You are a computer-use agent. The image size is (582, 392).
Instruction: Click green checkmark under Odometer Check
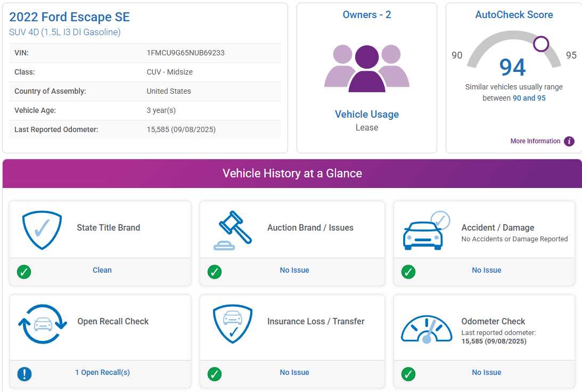[408, 374]
